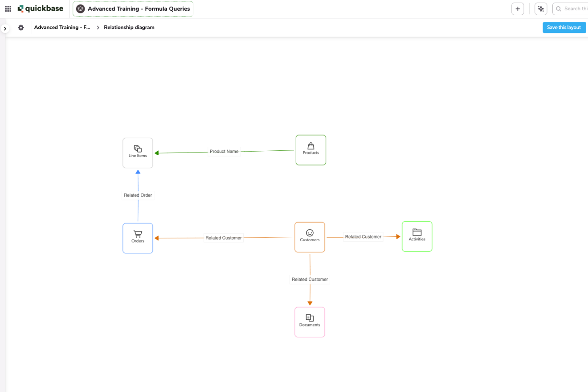Click the Quickbase logo
Image resolution: width=588 pixels, height=392 pixels.
coord(41,8)
